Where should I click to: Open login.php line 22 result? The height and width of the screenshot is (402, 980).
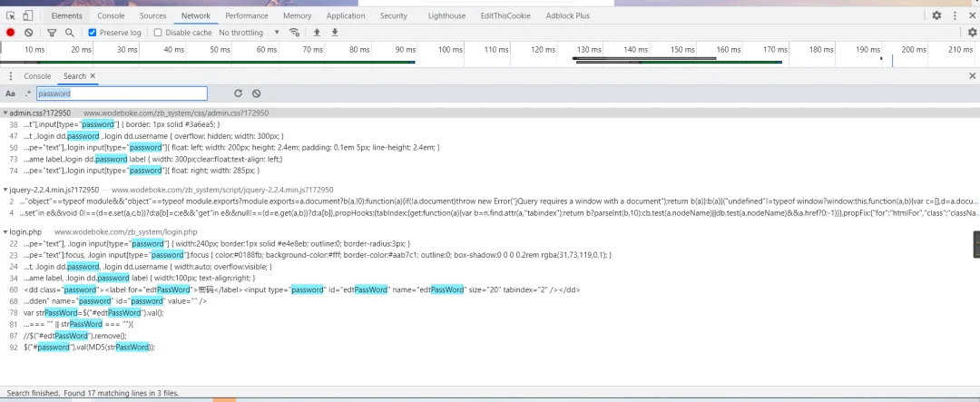click(x=490, y=243)
